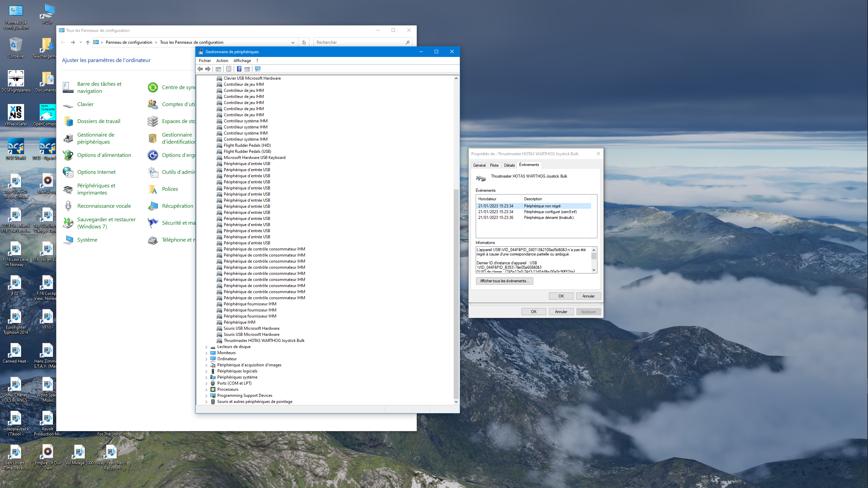
Task: Switch to the Général tab
Action: [x=479, y=165]
